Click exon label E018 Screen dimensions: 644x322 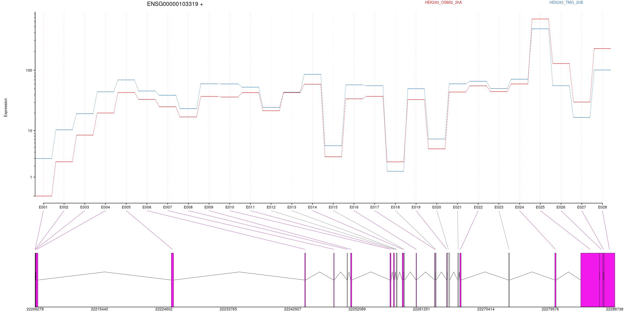coord(395,207)
